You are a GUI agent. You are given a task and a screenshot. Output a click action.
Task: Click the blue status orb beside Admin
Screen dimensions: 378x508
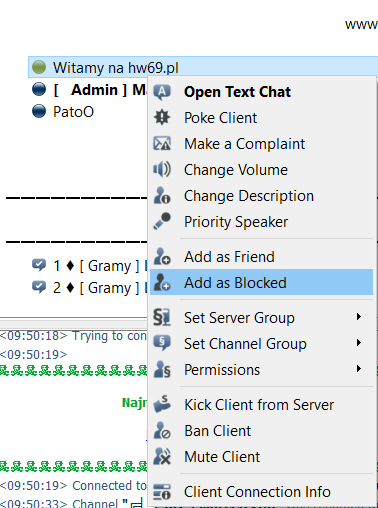[39, 89]
